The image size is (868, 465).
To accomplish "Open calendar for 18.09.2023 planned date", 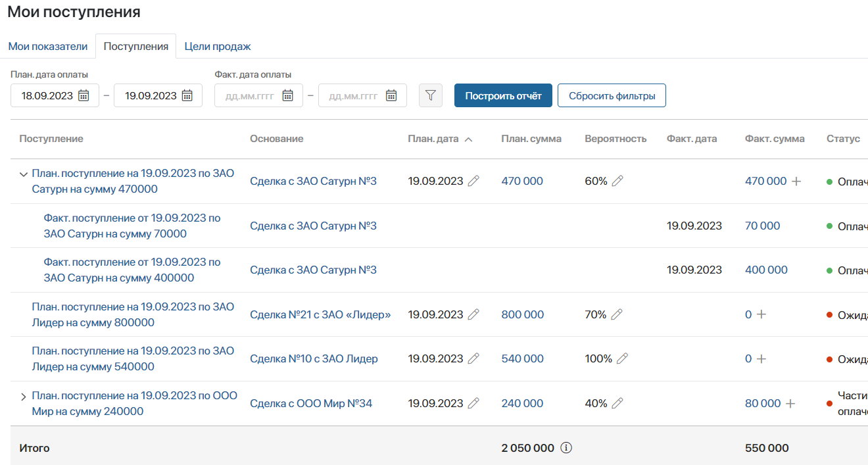I will coord(84,95).
